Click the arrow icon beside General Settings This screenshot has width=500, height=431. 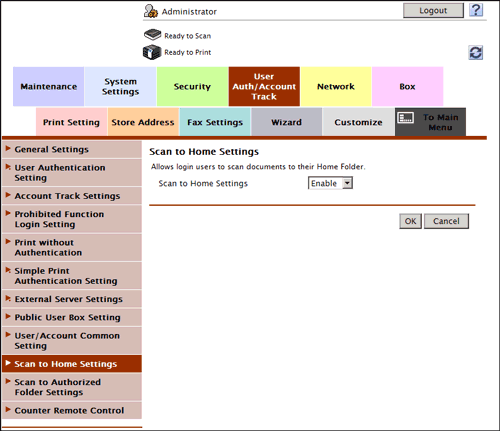click(x=8, y=148)
